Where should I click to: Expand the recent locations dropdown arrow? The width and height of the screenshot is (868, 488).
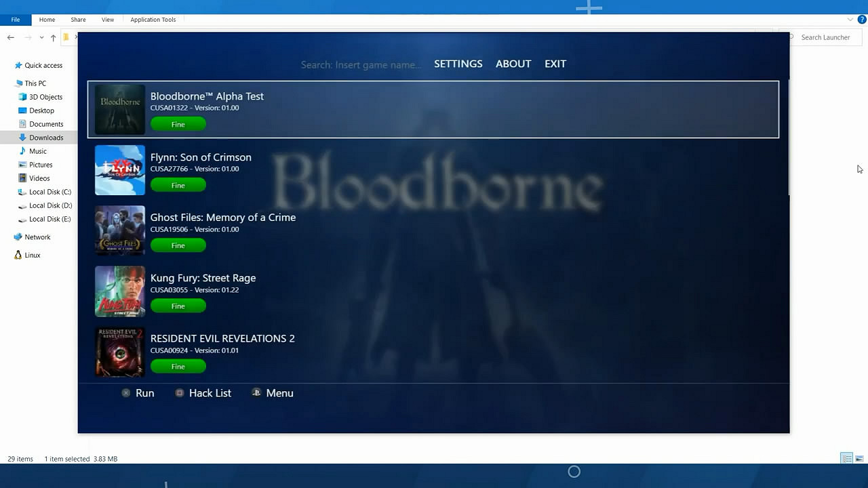(41, 37)
